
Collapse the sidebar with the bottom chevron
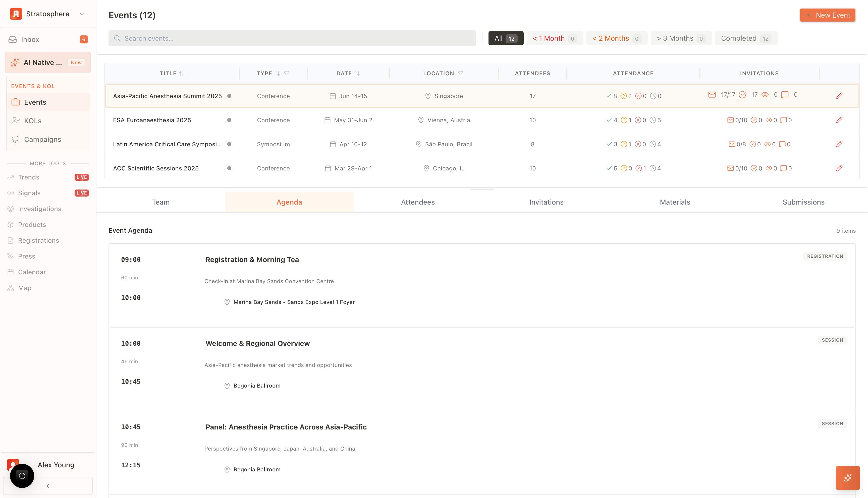48,486
